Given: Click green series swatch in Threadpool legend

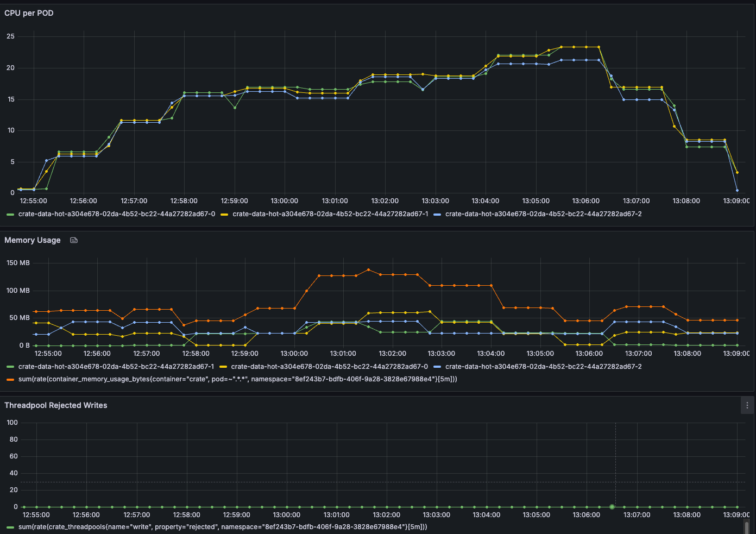Looking at the screenshot, I should [10, 527].
